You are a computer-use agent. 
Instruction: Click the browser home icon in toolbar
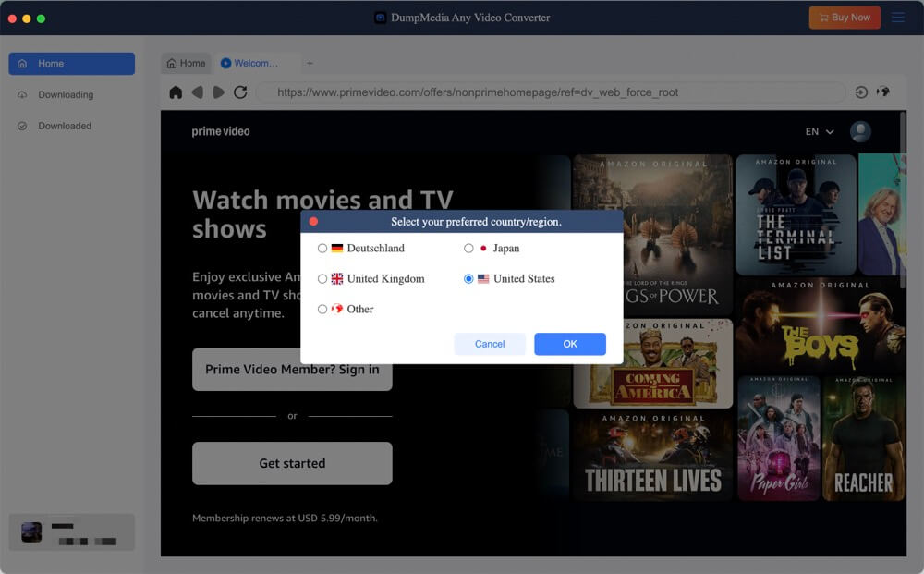[176, 92]
